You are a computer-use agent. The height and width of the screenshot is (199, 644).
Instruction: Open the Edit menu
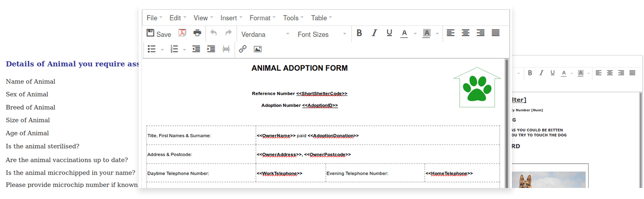[x=178, y=18]
